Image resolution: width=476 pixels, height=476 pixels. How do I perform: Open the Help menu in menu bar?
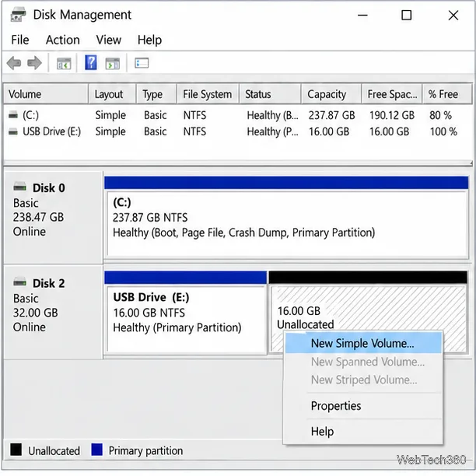149,40
